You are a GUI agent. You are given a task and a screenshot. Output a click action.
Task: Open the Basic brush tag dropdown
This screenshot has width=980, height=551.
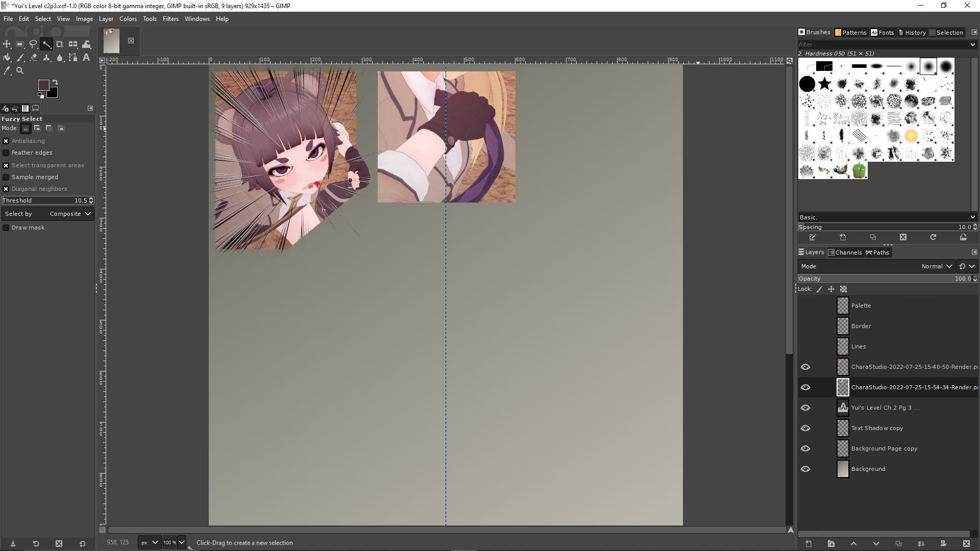tap(973, 217)
